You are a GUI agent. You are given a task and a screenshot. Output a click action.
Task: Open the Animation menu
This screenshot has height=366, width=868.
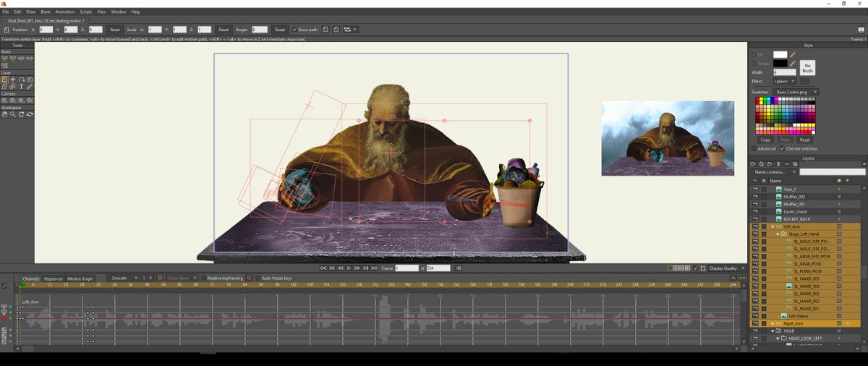pyautogui.click(x=65, y=12)
